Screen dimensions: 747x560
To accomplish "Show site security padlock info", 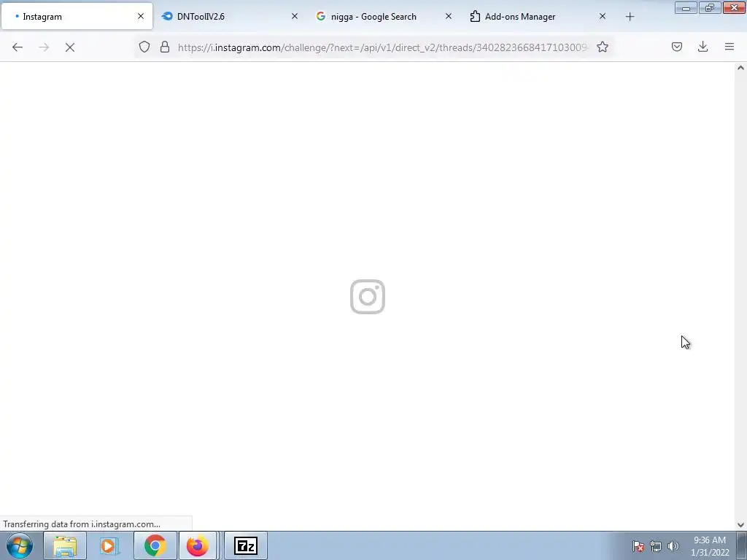I will (x=165, y=47).
